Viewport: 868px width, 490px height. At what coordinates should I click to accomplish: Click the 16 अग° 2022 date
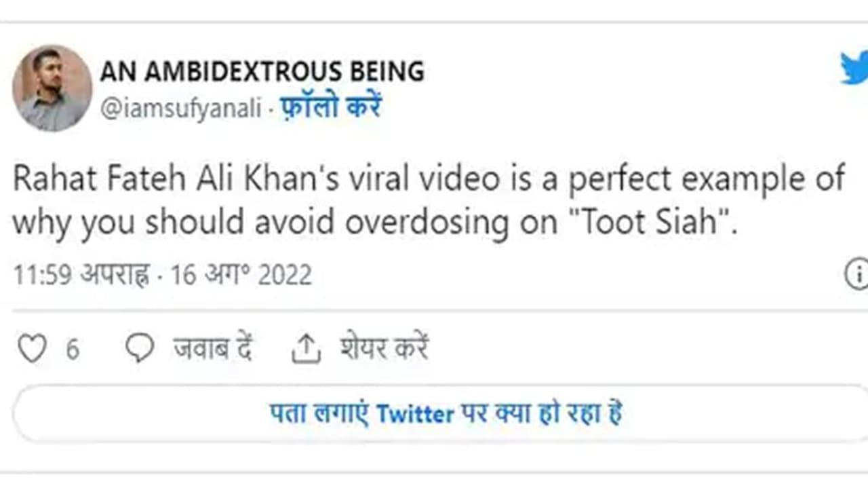tap(241, 276)
